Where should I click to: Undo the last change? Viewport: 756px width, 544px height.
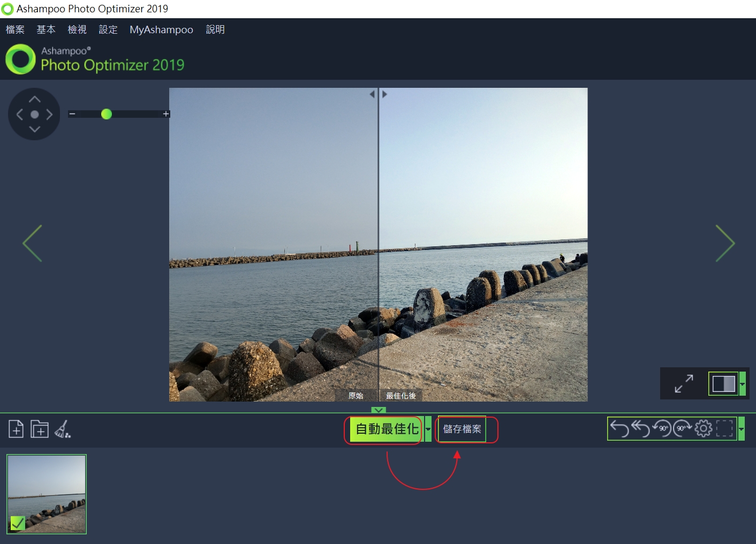[619, 428]
